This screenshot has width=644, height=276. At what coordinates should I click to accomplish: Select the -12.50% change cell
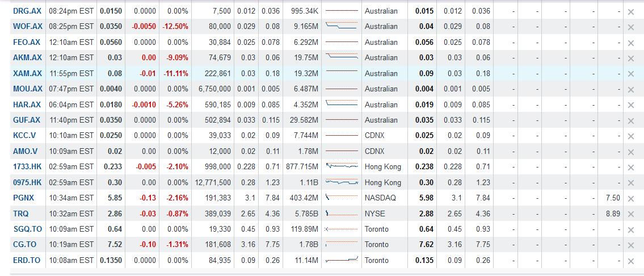pos(175,26)
